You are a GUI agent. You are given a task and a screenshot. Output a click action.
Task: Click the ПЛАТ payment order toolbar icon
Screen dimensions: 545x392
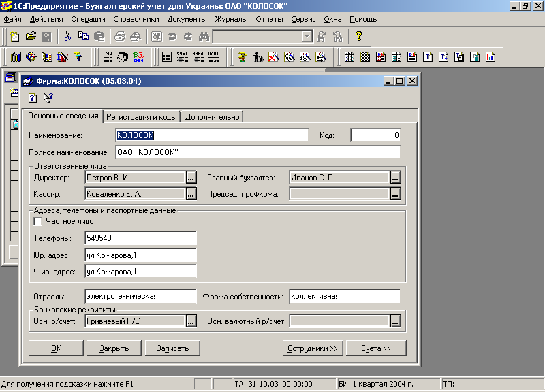click(213, 57)
